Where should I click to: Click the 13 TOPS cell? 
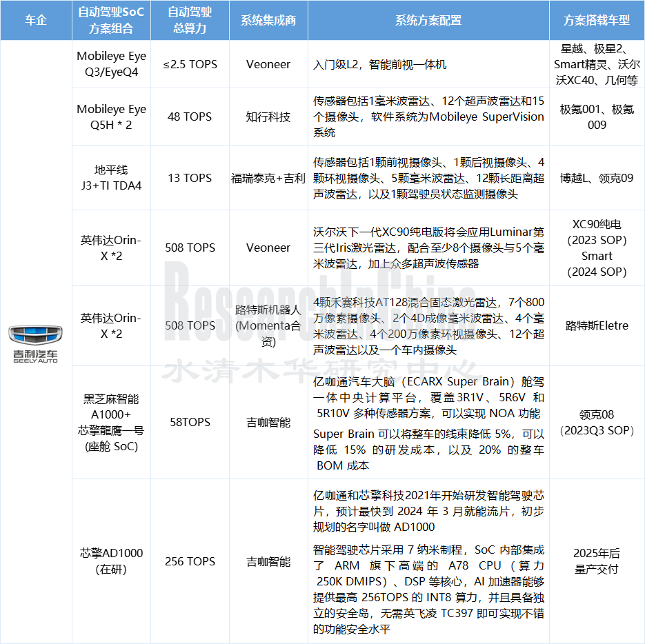click(x=190, y=178)
